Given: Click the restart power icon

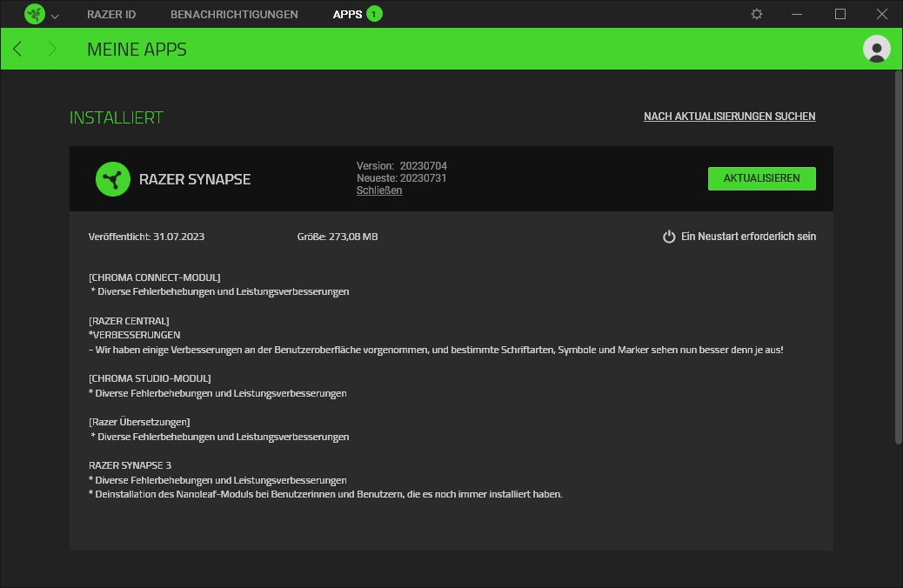Looking at the screenshot, I should 669,237.
